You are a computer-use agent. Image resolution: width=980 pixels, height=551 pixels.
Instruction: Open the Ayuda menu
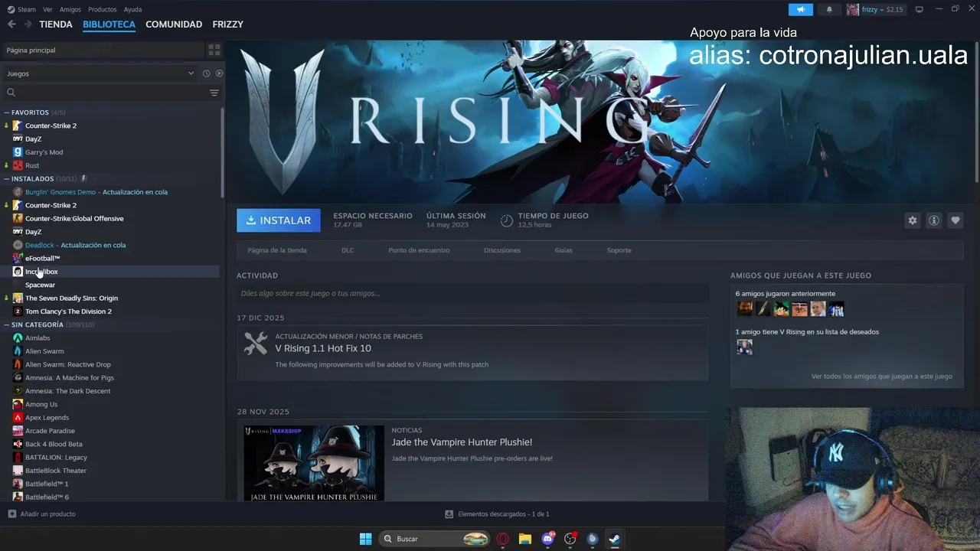pyautogui.click(x=132, y=9)
